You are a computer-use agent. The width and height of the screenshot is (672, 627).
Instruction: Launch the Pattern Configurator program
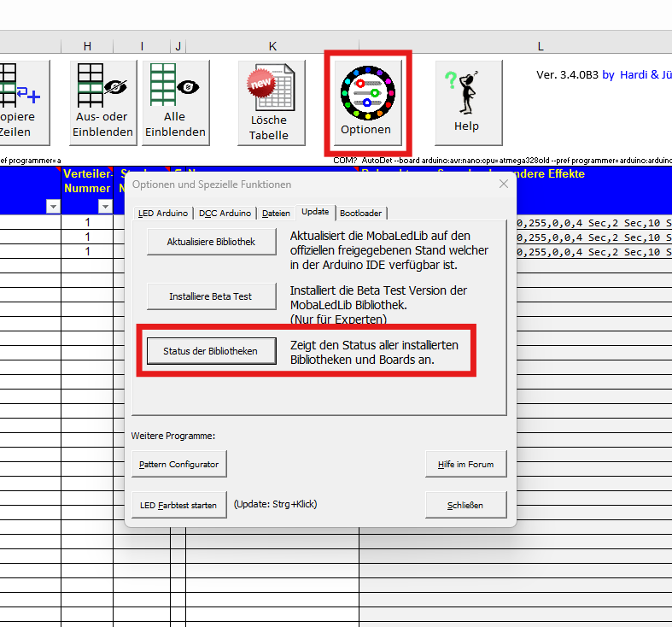[179, 464]
